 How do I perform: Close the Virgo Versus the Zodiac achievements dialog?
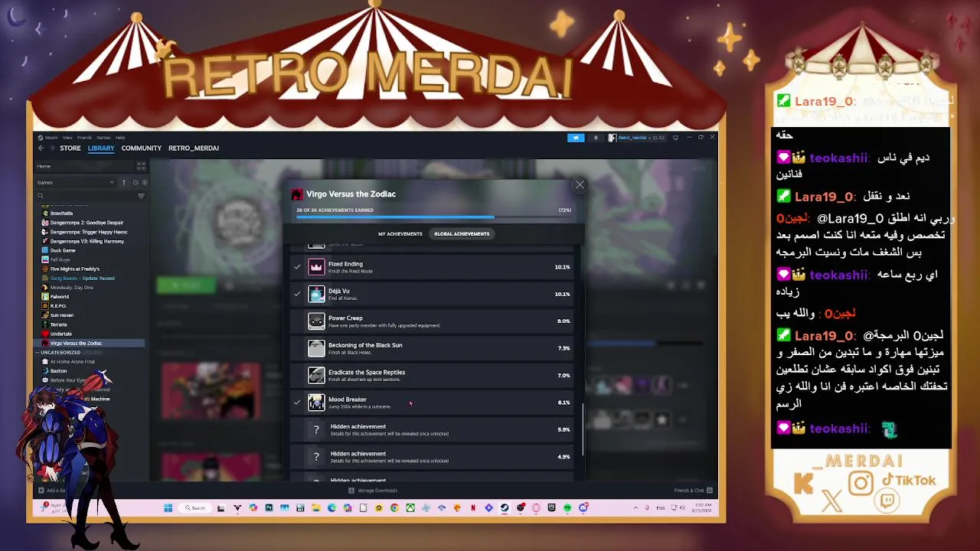pos(580,184)
